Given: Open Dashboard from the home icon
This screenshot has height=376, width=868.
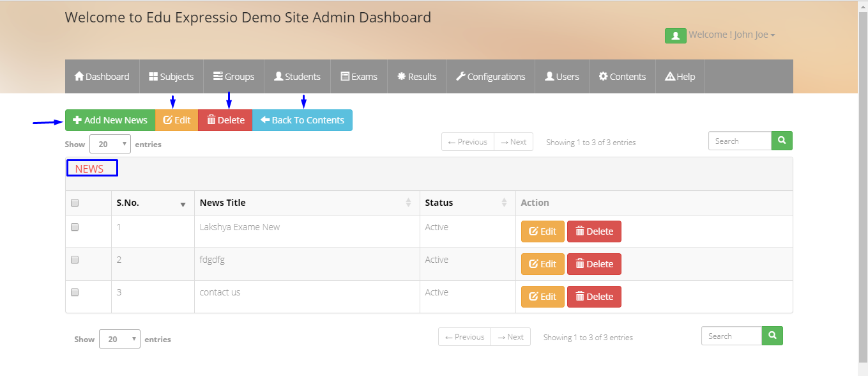Looking at the screenshot, I should click(79, 76).
